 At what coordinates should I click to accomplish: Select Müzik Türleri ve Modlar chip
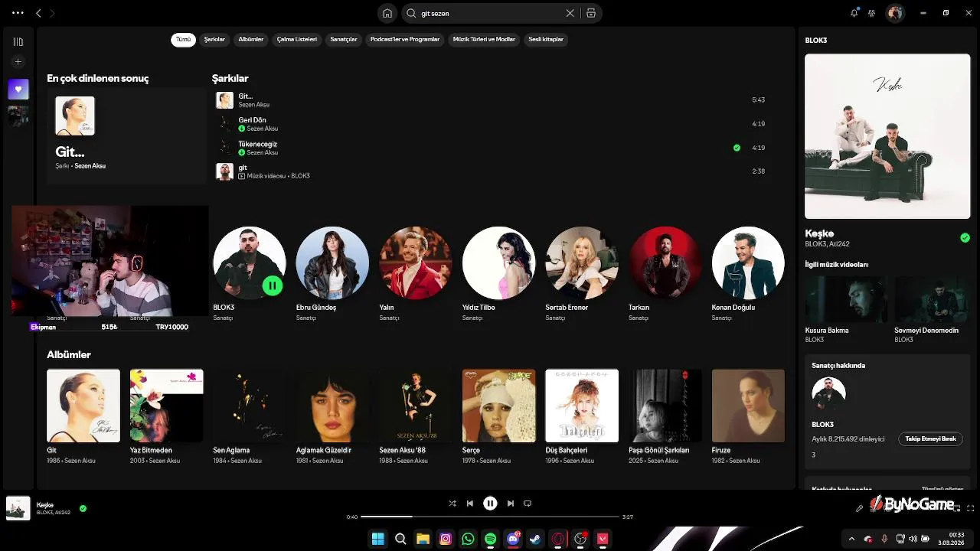[484, 39]
